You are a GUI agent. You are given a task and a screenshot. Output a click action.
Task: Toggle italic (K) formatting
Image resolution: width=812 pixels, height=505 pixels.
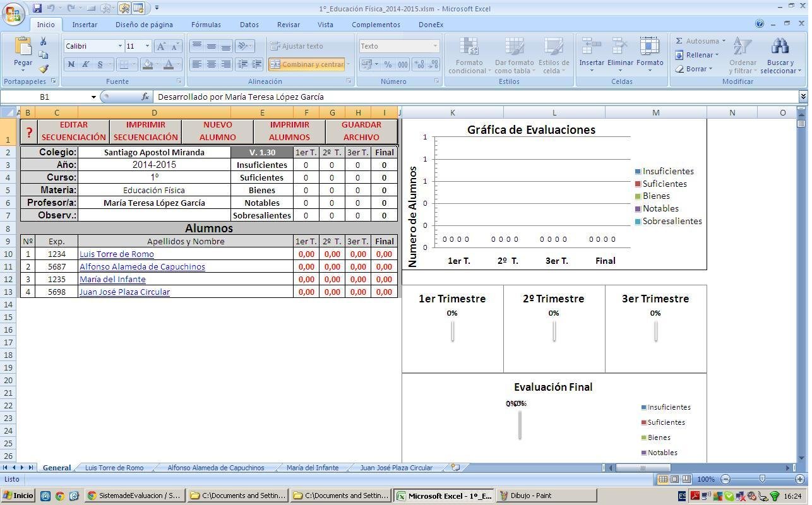85,64
